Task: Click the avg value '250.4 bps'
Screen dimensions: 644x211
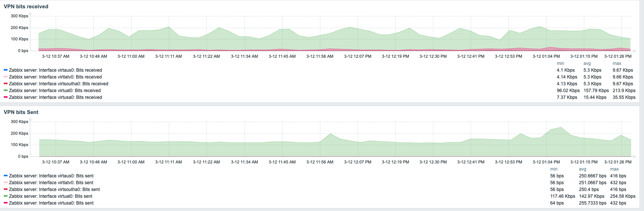Action: pyautogui.click(x=589, y=189)
